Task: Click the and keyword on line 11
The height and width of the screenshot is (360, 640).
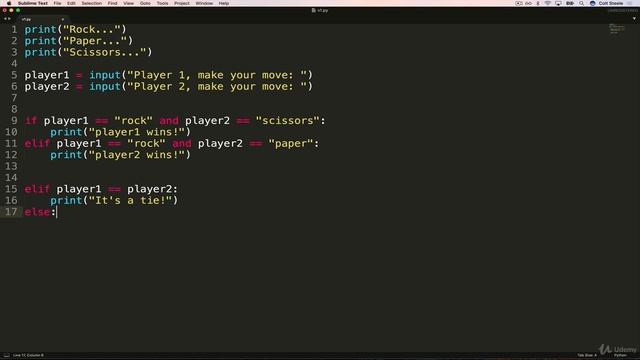Action: (182, 143)
